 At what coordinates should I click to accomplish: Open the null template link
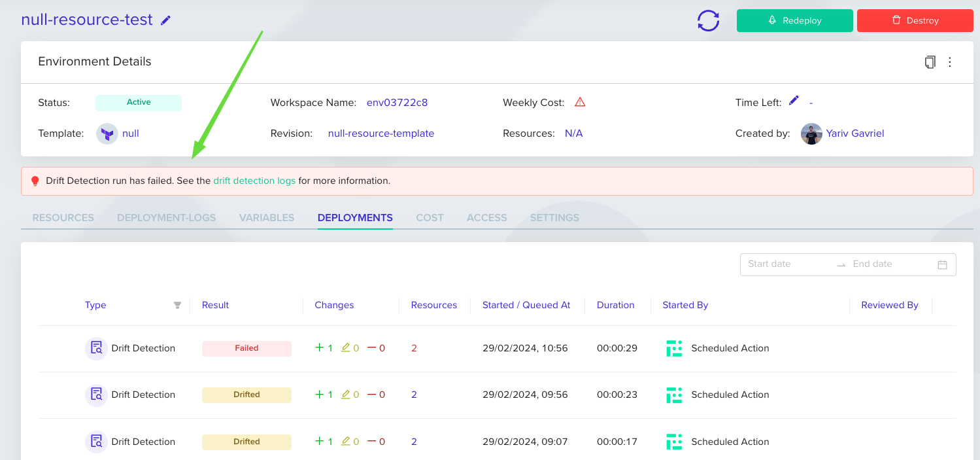(x=131, y=133)
